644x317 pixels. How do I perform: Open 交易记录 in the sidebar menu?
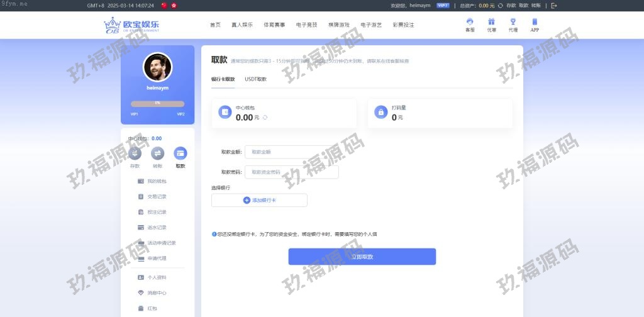[157, 196]
